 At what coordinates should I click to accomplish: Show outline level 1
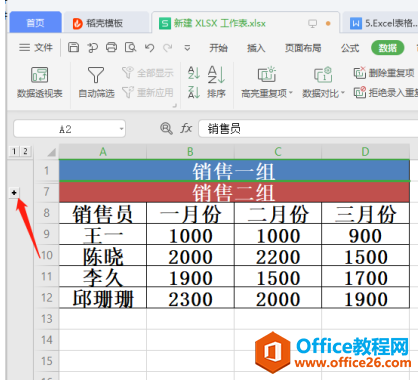[x=14, y=151]
